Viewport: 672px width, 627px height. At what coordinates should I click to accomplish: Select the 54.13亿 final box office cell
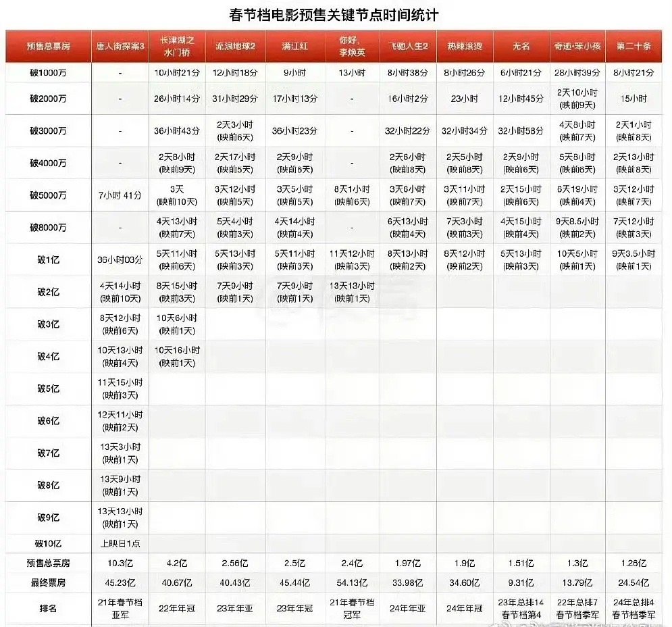pos(352,583)
